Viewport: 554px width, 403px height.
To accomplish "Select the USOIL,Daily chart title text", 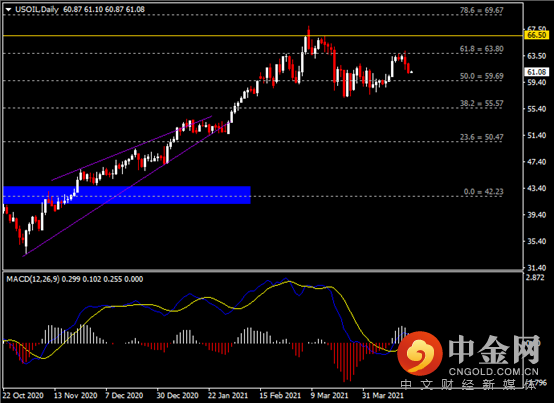I will tap(37, 10).
